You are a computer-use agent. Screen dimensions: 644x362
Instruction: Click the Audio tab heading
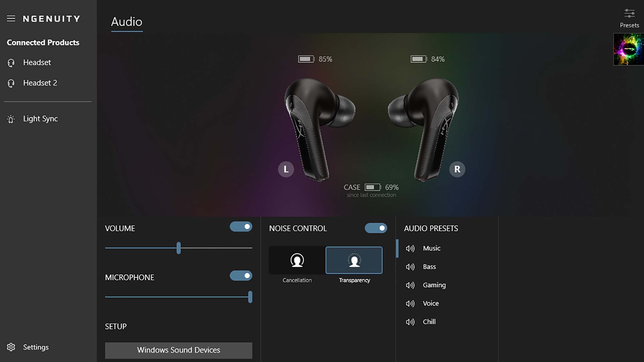click(126, 21)
